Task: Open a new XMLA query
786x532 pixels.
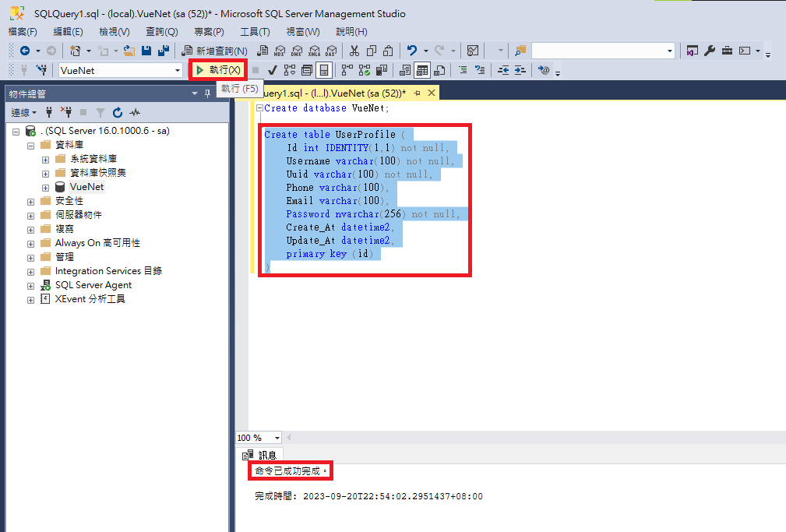Action: click(x=314, y=51)
